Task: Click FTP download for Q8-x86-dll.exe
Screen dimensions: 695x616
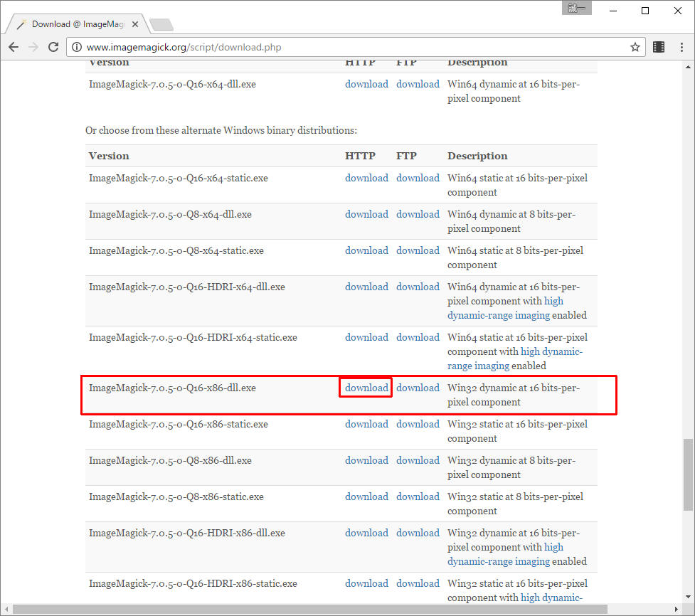Action: 418,461
